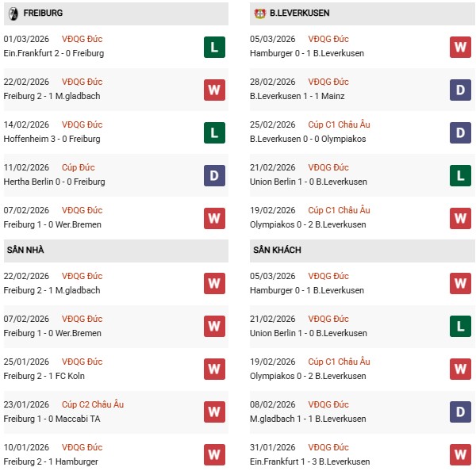Image resolution: width=476 pixels, height=471 pixels.
Task: Click the Freiburg club logo icon
Action: click(x=12, y=13)
